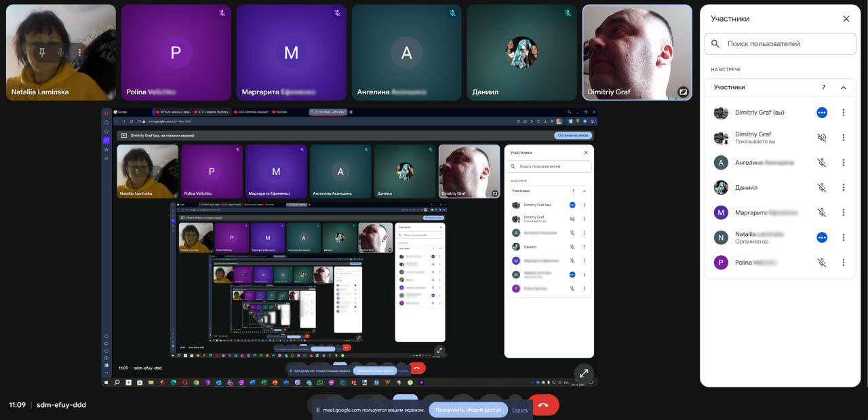This screenshot has width=868, height=420.
Task: Click Остановить показ in the shared screen
Action: pyautogui.click(x=573, y=136)
